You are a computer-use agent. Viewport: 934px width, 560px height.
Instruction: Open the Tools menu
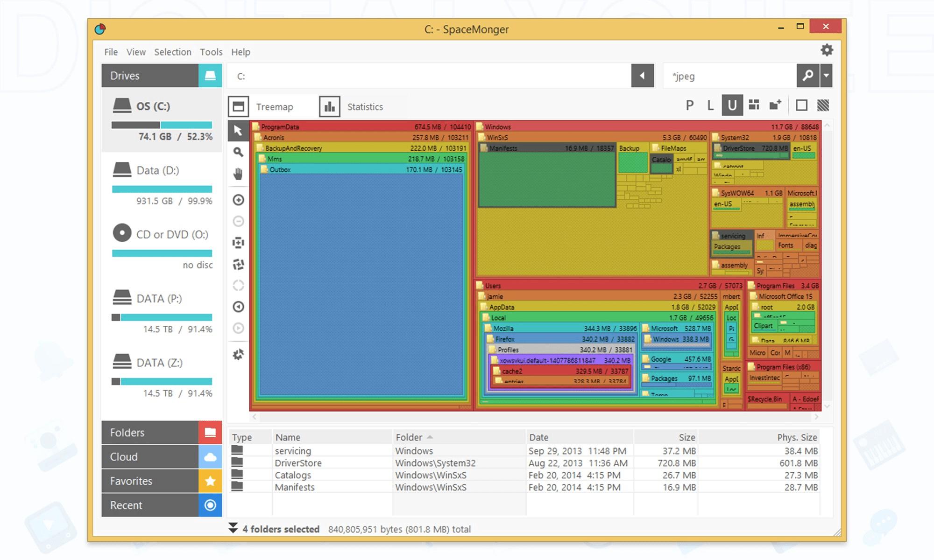coord(211,52)
